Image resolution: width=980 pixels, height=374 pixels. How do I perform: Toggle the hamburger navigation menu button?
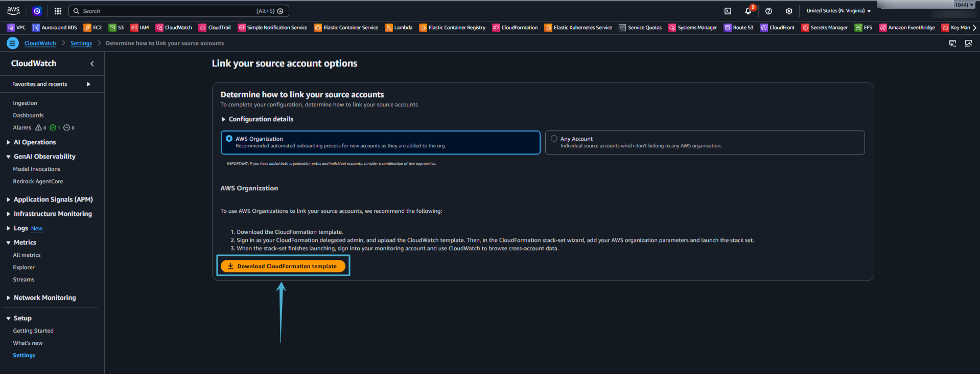click(x=13, y=43)
